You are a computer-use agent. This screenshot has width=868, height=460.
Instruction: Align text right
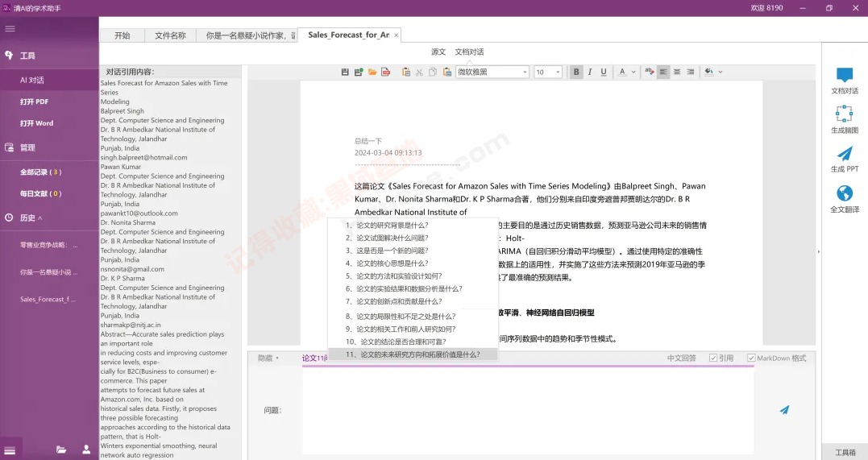(691, 72)
